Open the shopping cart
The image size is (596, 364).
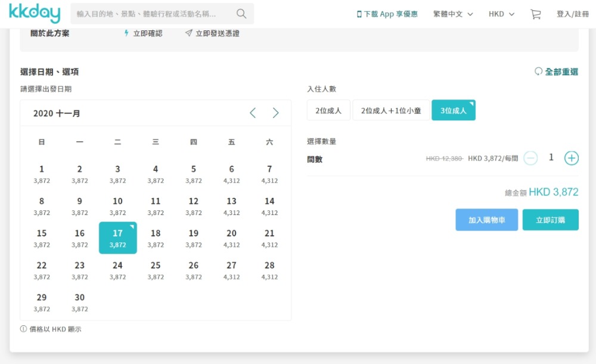(536, 14)
